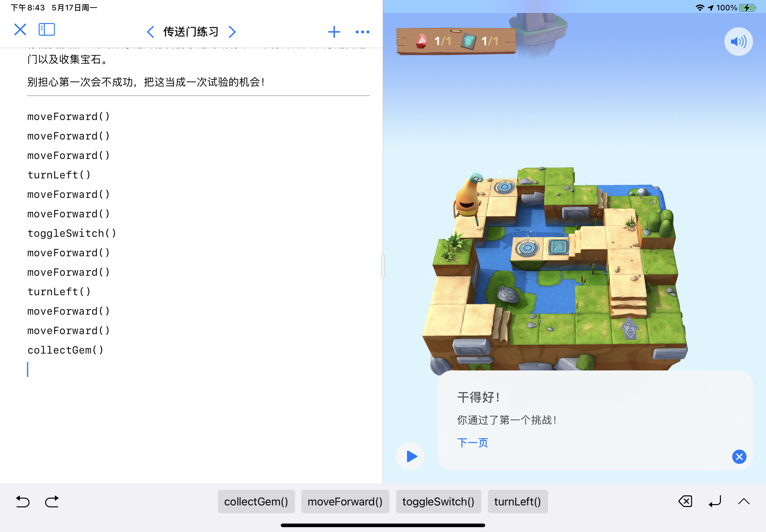766x532 pixels.
Task: Open more options with the ellipsis button
Action: pos(362,32)
